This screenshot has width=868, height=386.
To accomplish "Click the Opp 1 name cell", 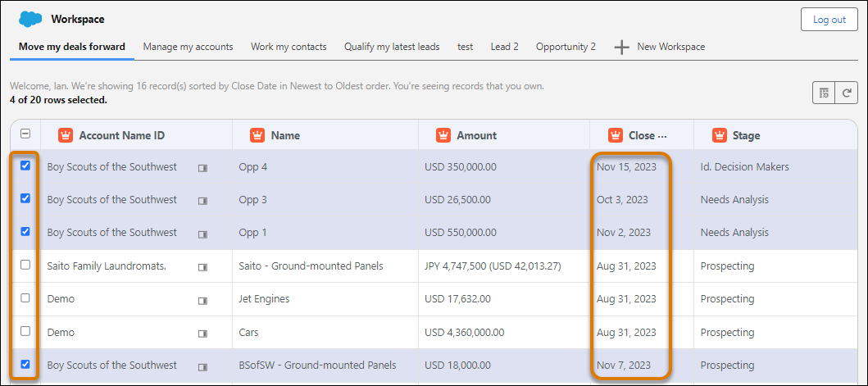I will tap(325, 233).
